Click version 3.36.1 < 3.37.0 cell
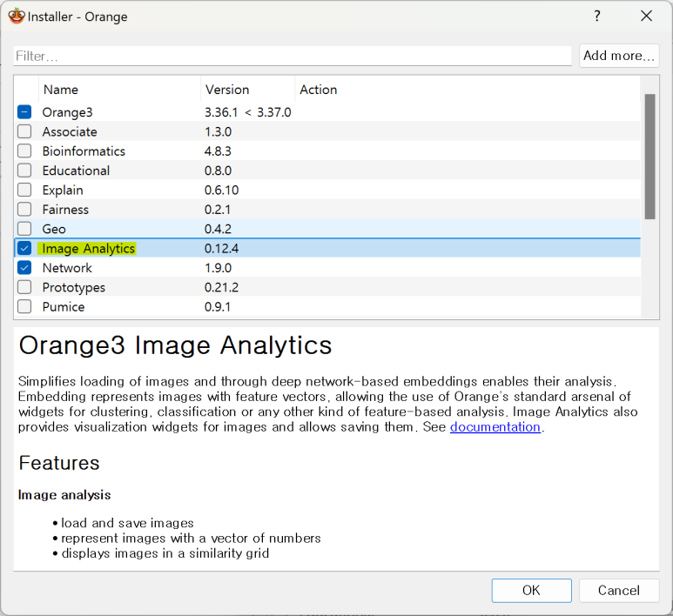673x616 pixels. 247,112
